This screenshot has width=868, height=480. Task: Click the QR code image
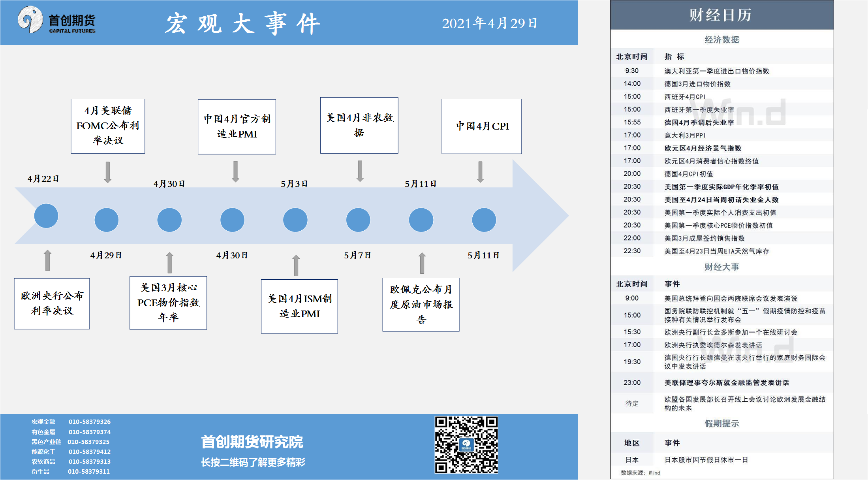[466, 444]
